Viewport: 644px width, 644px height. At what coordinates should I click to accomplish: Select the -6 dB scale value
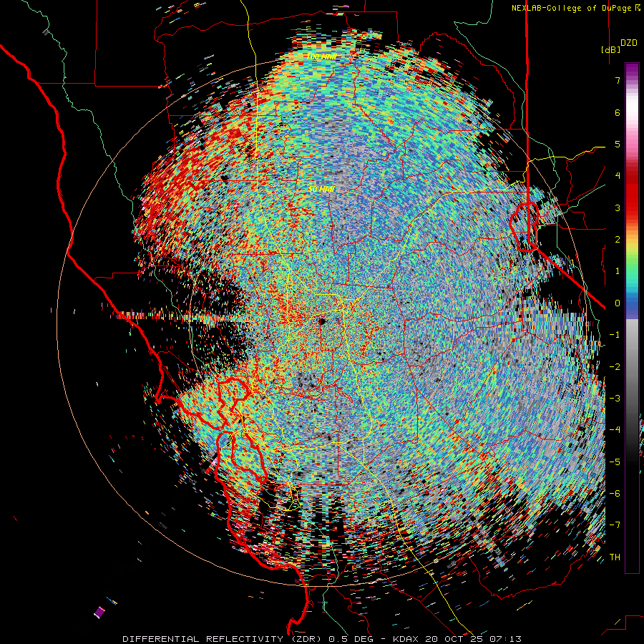(615, 494)
